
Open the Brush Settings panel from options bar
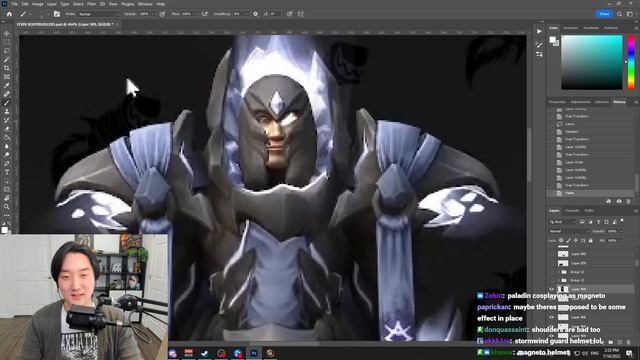57,14
